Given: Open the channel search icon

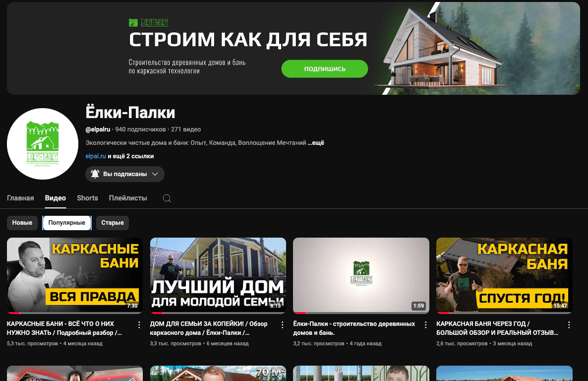Looking at the screenshot, I should (x=167, y=198).
